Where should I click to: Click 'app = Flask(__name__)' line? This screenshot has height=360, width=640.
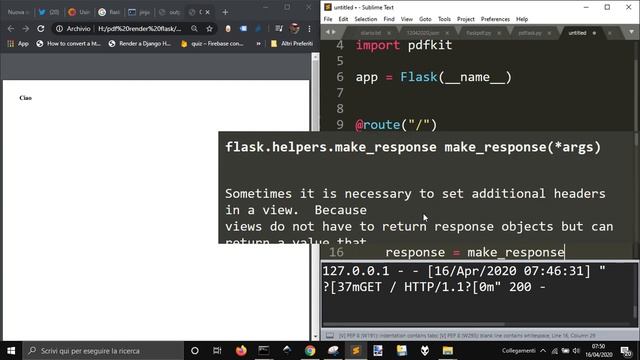point(433,77)
